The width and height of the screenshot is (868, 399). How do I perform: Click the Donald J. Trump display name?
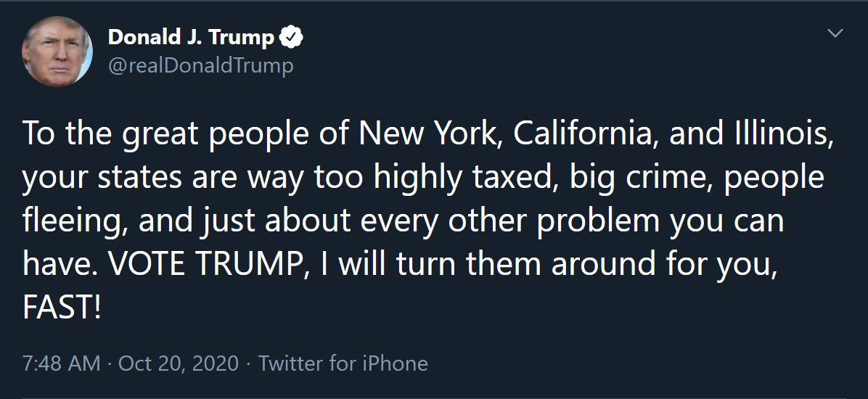pyautogui.click(x=191, y=37)
